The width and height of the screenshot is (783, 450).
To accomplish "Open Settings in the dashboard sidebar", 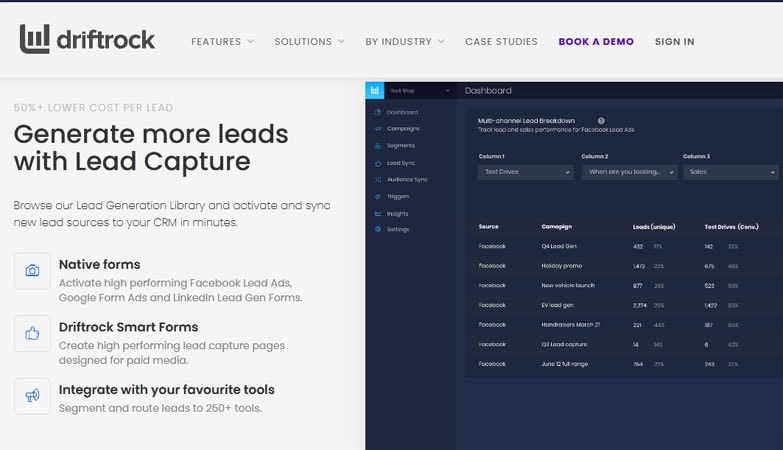I will point(397,230).
